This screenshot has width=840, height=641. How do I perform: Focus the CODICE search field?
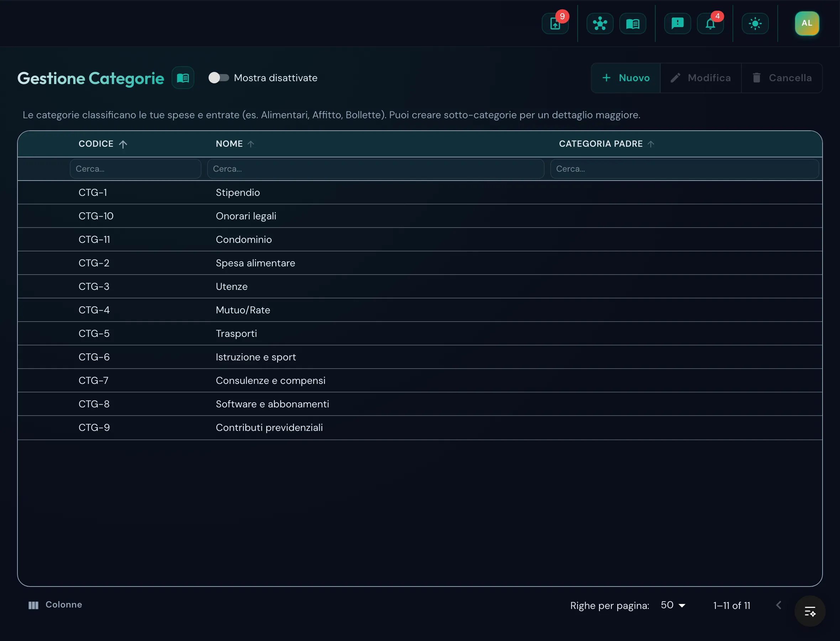tap(135, 169)
